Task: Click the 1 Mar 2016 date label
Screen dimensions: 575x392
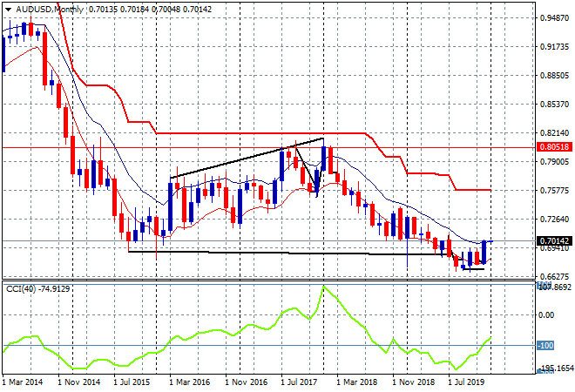Action: (x=190, y=382)
